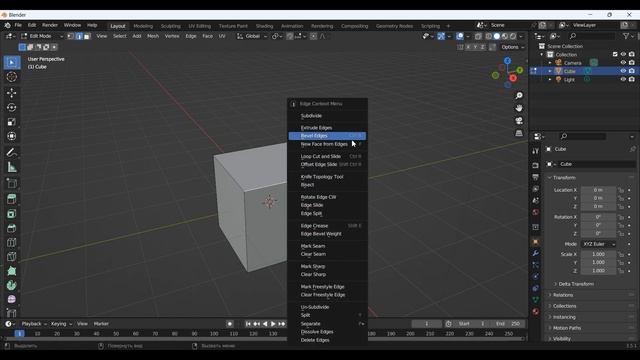640x360 pixels.
Task: Choose Mark Seam from context menu
Action: pyautogui.click(x=327, y=246)
